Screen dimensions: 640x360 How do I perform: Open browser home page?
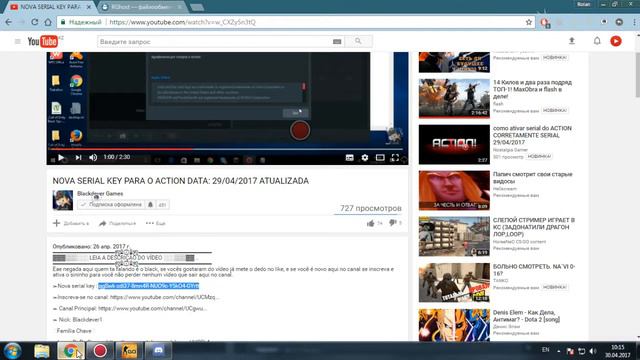click(x=48, y=22)
